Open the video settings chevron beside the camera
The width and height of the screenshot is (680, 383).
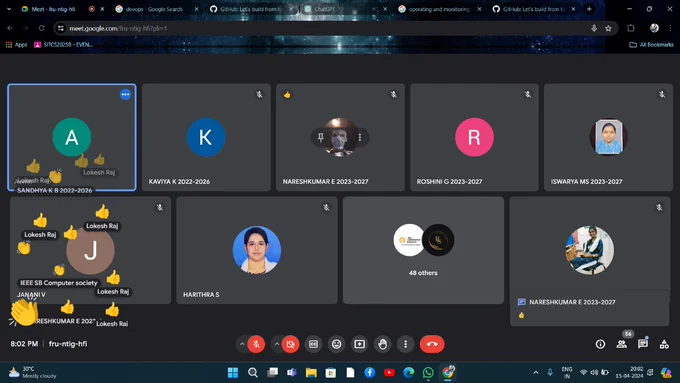point(277,344)
